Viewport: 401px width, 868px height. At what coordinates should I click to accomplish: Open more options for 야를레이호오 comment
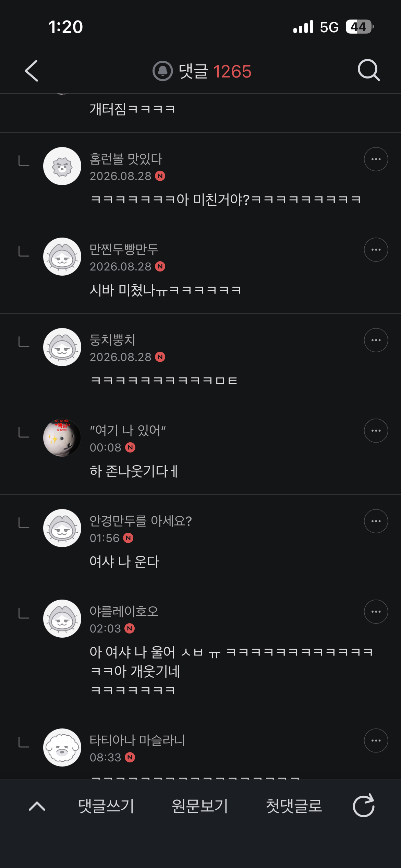[376, 612]
